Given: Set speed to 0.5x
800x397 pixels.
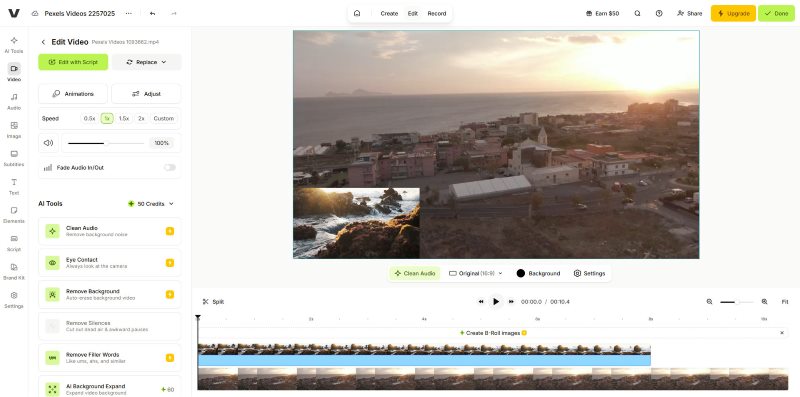Looking at the screenshot, I should click(89, 118).
